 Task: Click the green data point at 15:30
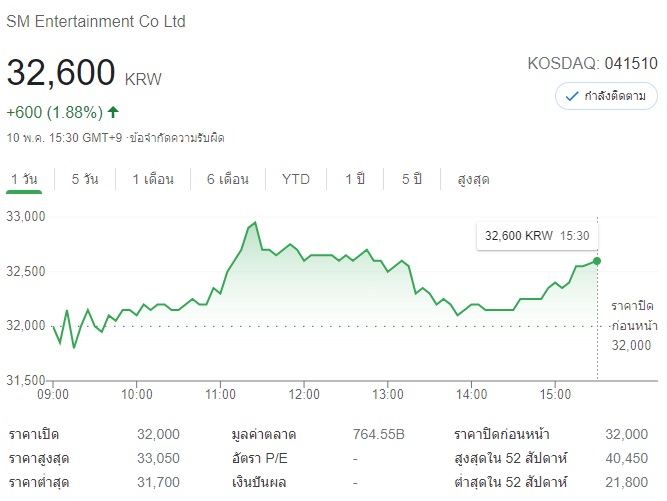point(597,261)
